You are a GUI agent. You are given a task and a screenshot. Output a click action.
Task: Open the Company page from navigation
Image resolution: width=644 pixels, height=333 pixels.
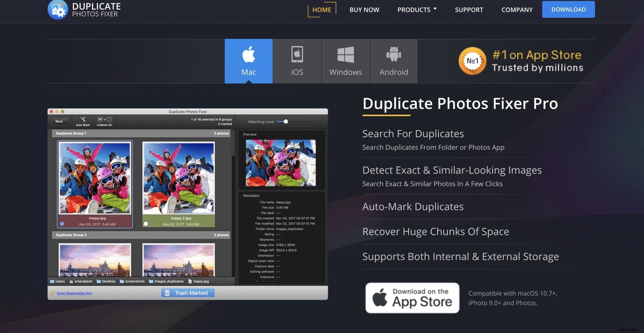tap(517, 10)
